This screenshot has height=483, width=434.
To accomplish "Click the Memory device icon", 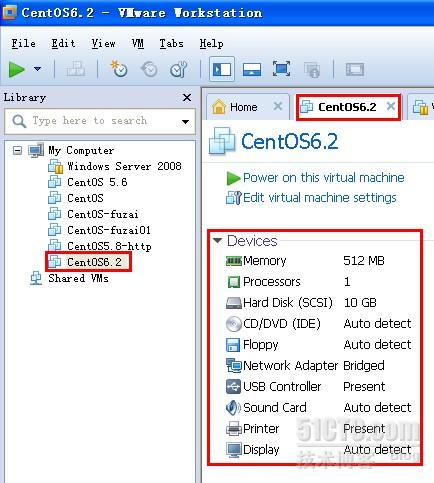I will (234, 261).
